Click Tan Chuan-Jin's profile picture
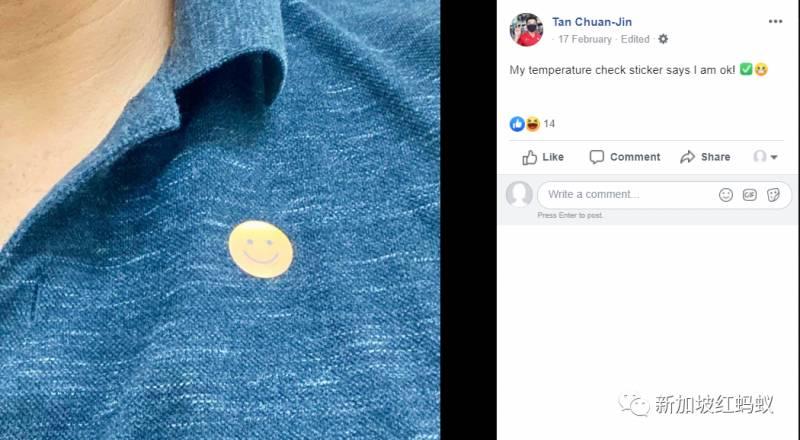Screen dimensions: 800x440 coord(526,30)
